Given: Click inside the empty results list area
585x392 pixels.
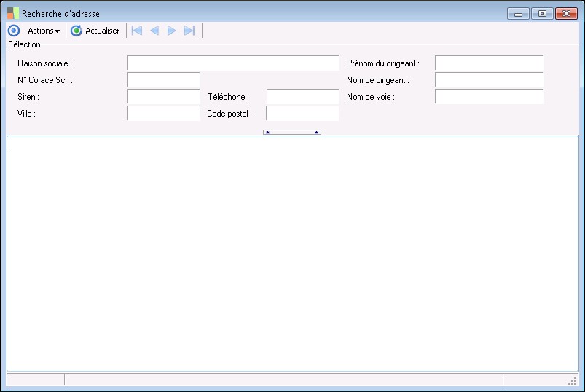Looking at the screenshot, I should 293,254.
